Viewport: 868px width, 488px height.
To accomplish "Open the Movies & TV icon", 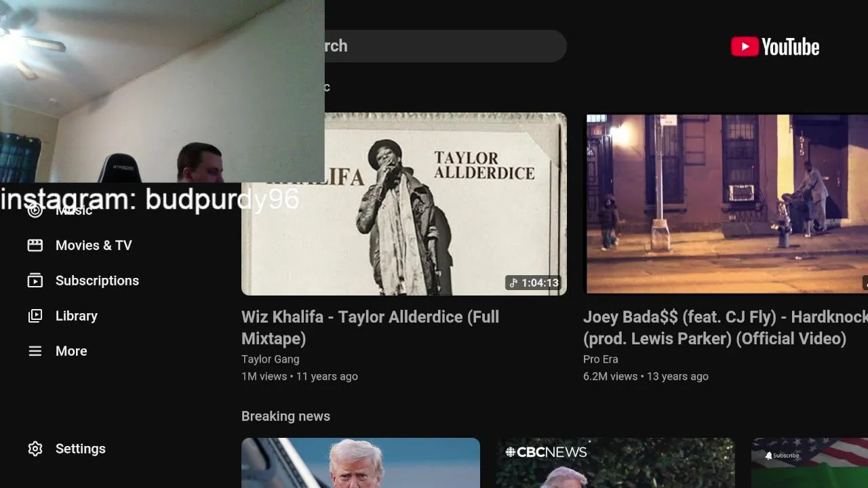I will pos(35,245).
